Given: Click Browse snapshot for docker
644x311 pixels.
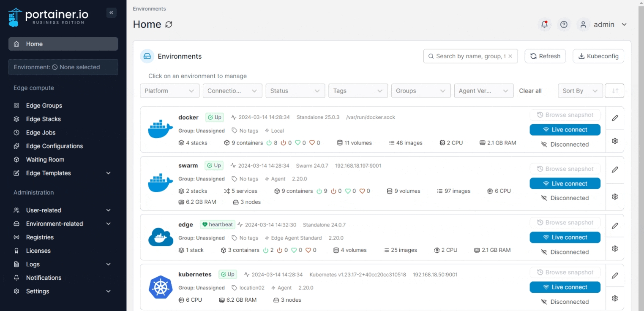Looking at the screenshot, I should pyautogui.click(x=565, y=115).
